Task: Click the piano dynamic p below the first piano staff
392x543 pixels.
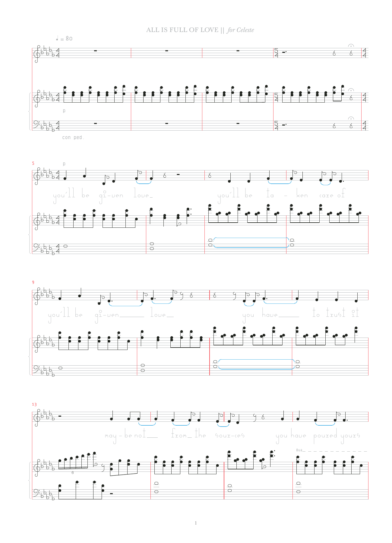Action: click(64, 111)
